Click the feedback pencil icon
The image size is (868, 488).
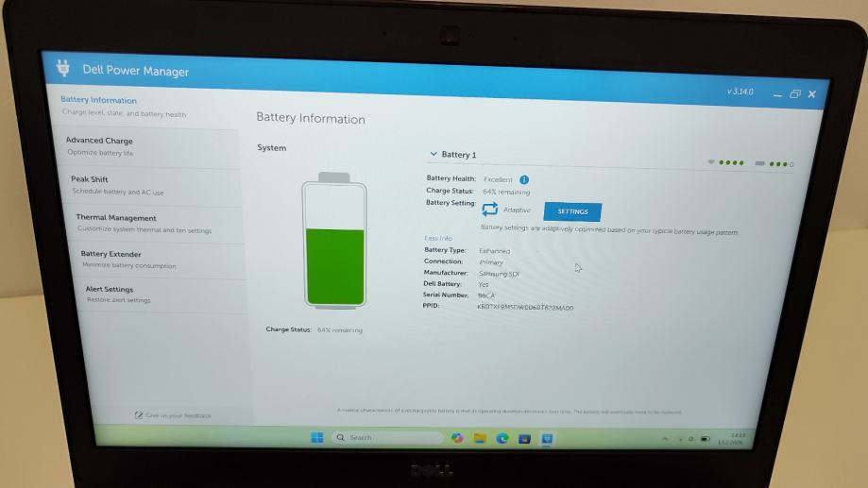pos(139,415)
